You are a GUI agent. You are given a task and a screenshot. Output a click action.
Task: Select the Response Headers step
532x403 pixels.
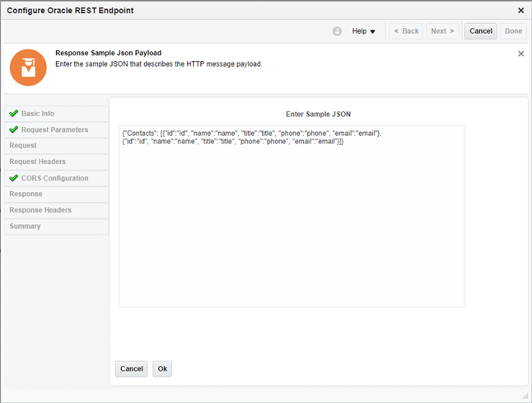tap(40, 210)
